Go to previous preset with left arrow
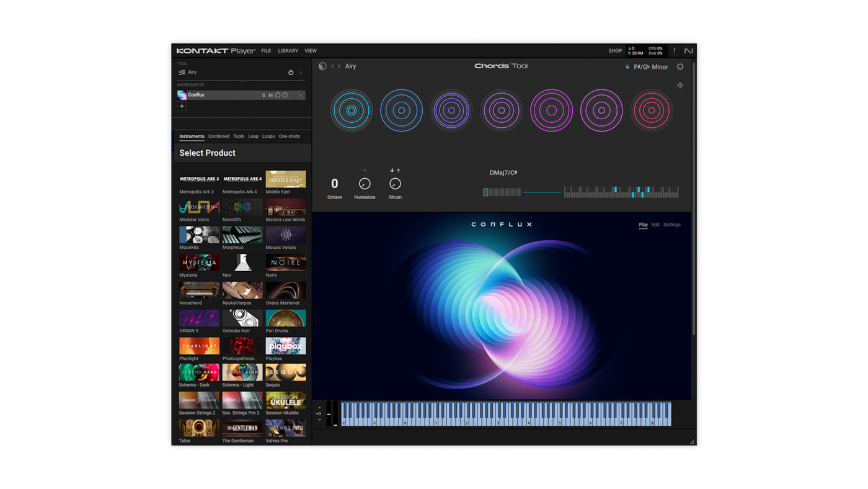This screenshot has width=868, height=489. point(332,66)
